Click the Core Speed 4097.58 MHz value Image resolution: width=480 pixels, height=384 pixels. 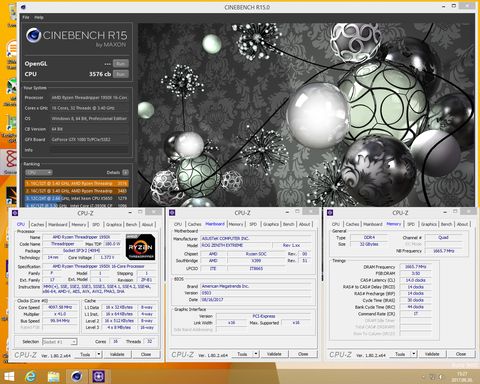point(61,307)
